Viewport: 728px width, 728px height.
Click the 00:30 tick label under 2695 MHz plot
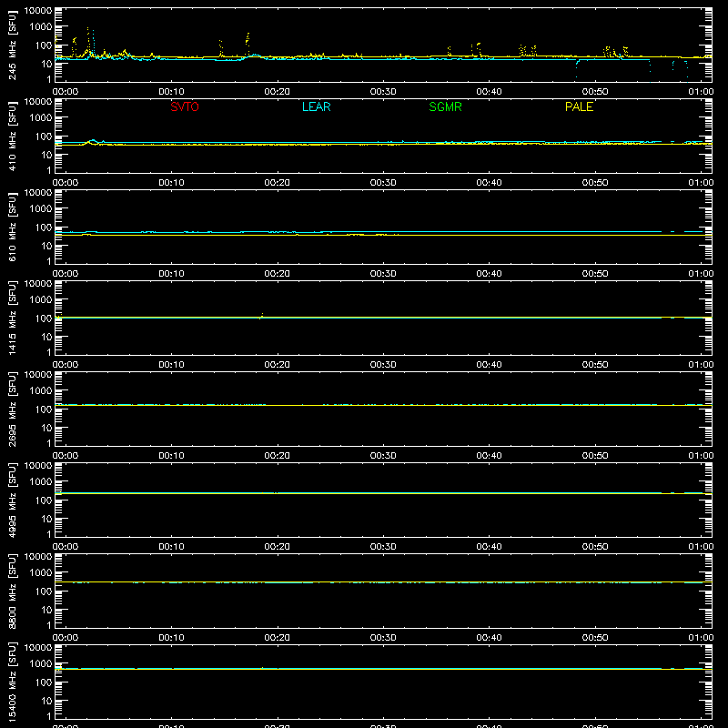point(383,456)
